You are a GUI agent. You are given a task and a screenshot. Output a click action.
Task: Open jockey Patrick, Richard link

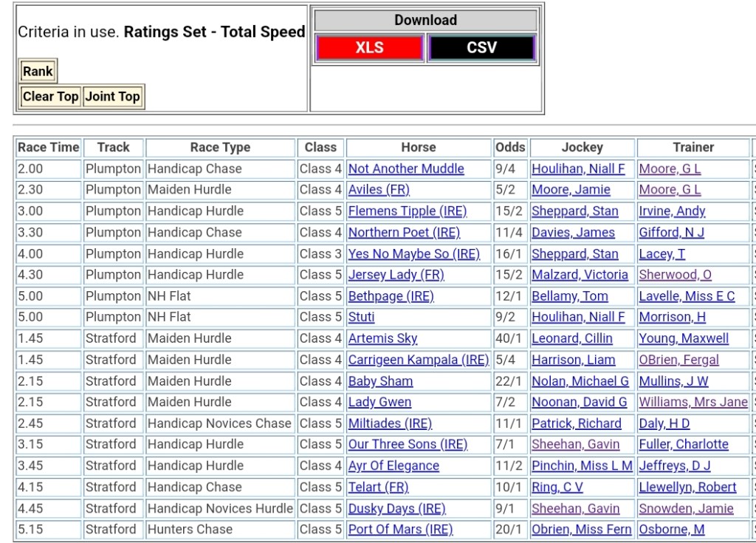[x=576, y=424]
